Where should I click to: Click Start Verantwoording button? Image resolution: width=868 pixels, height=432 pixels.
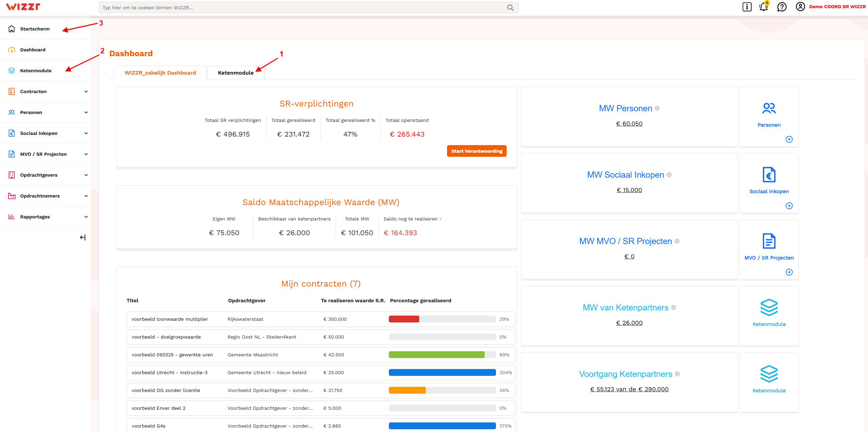click(x=476, y=151)
